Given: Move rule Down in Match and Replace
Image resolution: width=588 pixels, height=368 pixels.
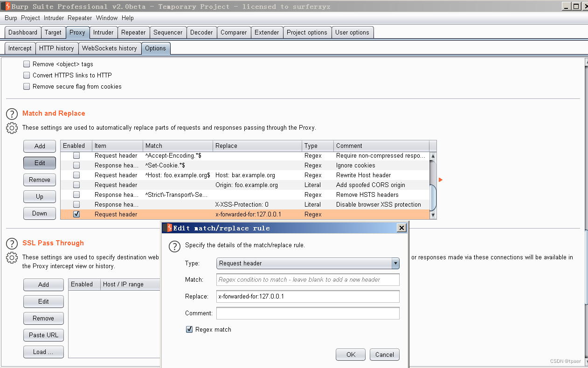Looking at the screenshot, I should 40,213.
